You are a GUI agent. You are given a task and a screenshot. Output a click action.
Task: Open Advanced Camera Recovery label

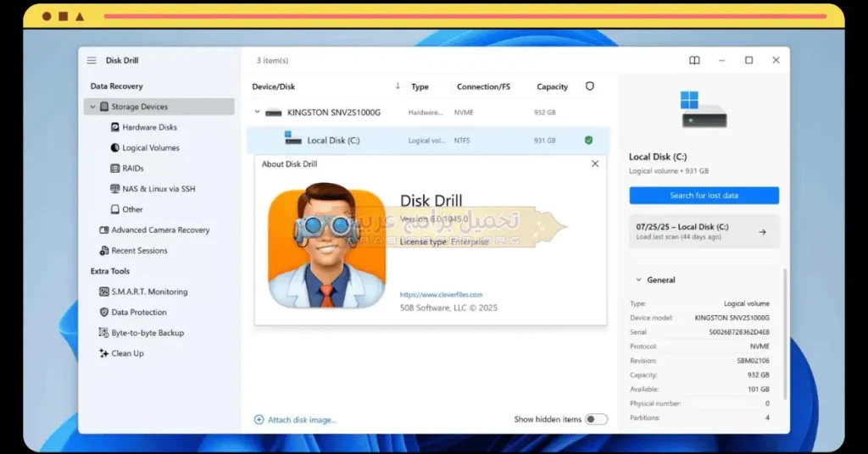coord(160,230)
